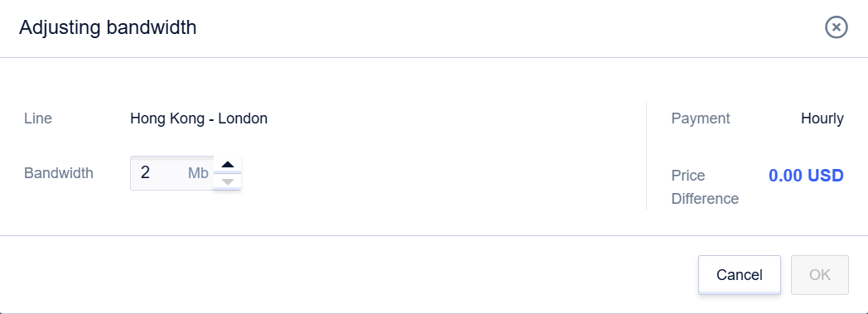868x314 pixels.
Task: Click the Line field label
Action: pyautogui.click(x=38, y=118)
